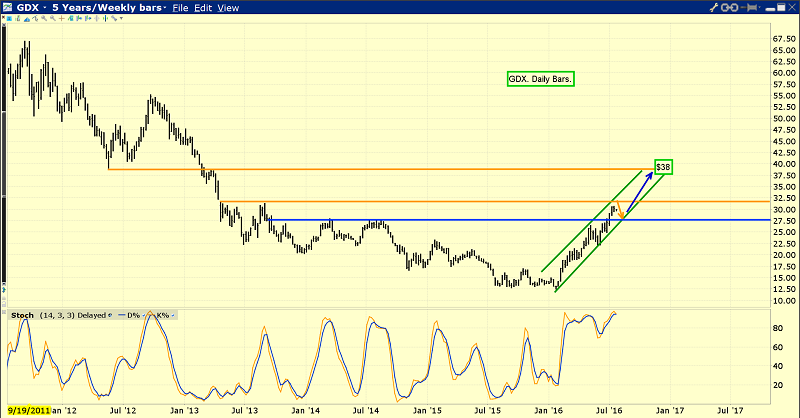Click the second blue arrow bars icon
Viewport: 800px width, 418px height.
88,18
